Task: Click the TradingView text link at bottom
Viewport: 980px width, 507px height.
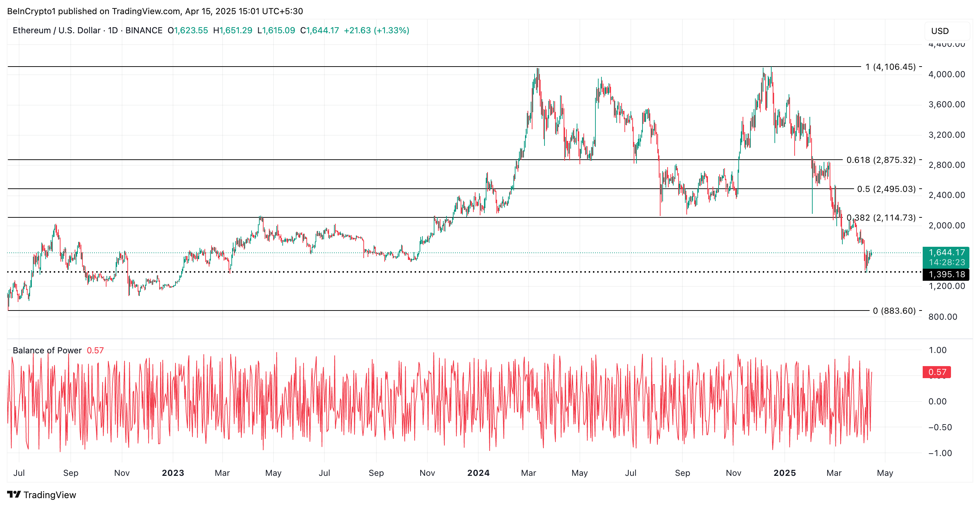Action: (x=50, y=495)
